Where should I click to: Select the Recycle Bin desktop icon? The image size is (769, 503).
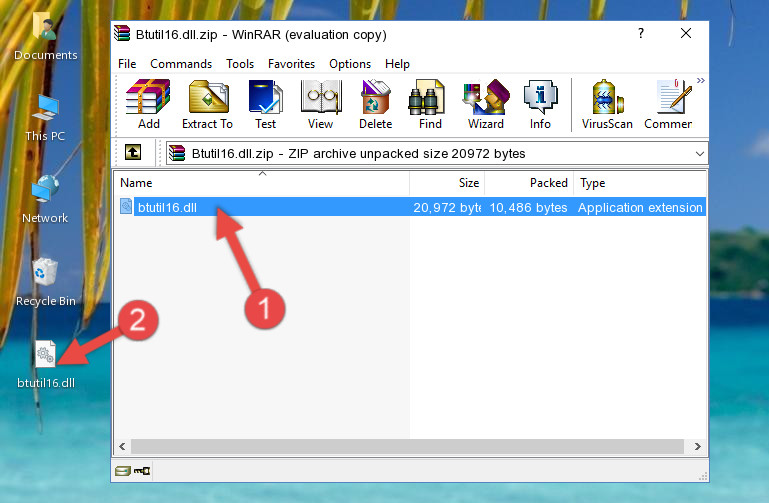click(x=46, y=282)
